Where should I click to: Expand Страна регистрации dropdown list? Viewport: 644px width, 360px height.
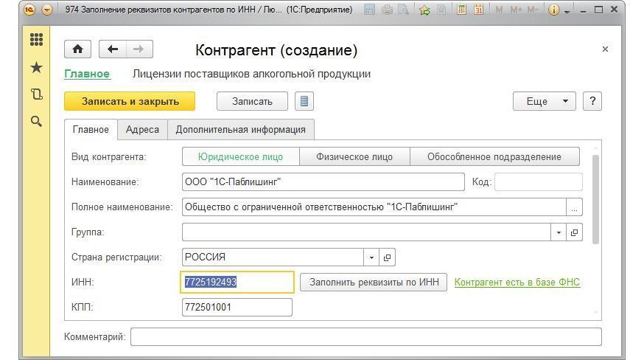click(x=371, y=257)
